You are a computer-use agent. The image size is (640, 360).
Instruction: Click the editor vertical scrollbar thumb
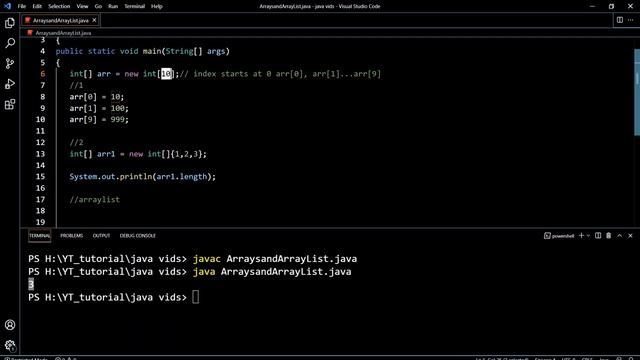pyautogui.click(x=637, y=93)
